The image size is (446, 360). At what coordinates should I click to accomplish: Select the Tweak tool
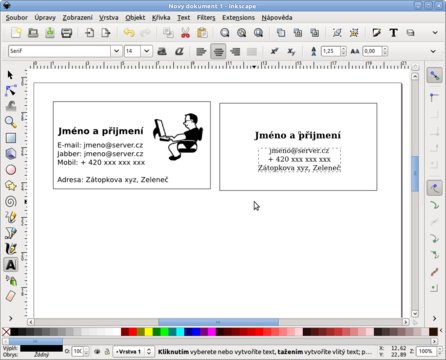11,106
